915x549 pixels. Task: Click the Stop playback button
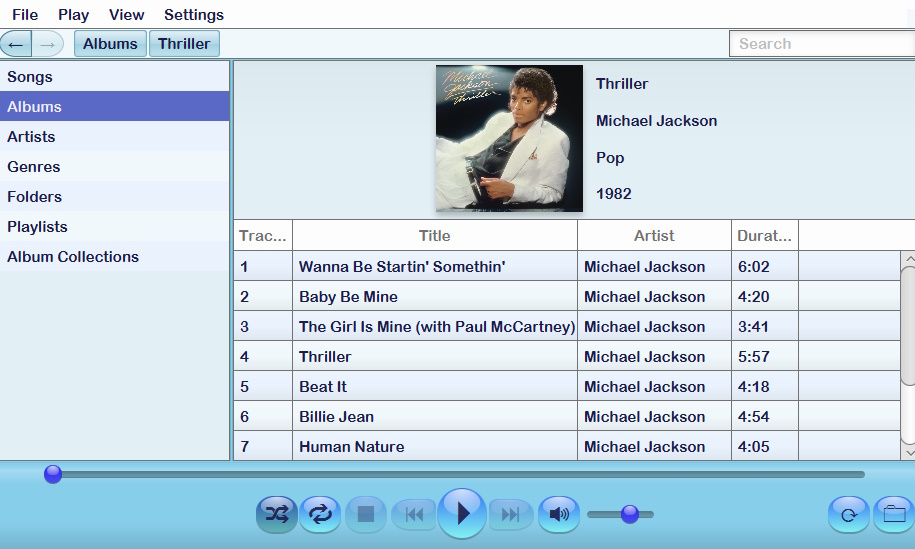[365, 514]
